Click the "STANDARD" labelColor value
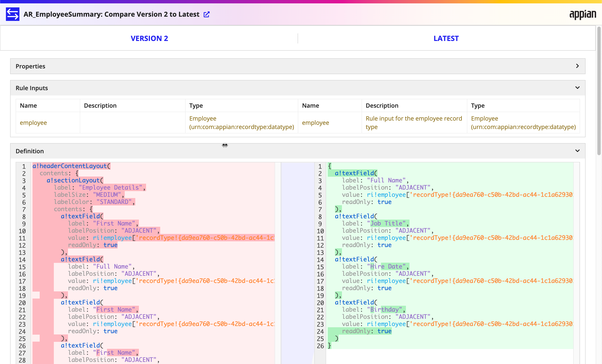This screenshot has width=602, height=364. point(114,202)
